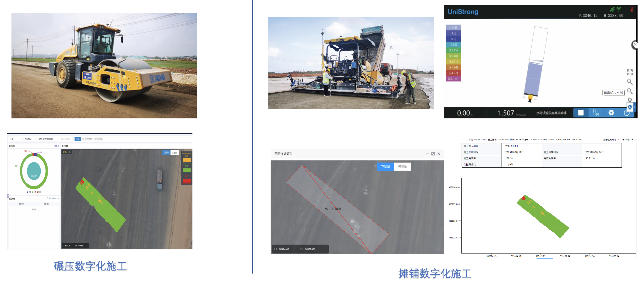Click the previous-date arrow beside 2021-08-20
The height and width of the screenshot is (282, 644).
pyautogui.click(x=48, y=198)
